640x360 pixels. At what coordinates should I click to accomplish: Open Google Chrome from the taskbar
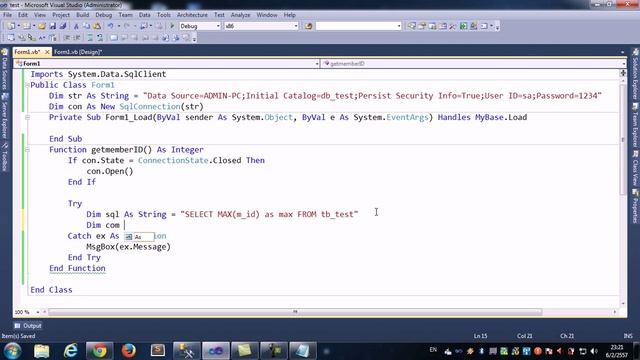coord(99,351)
